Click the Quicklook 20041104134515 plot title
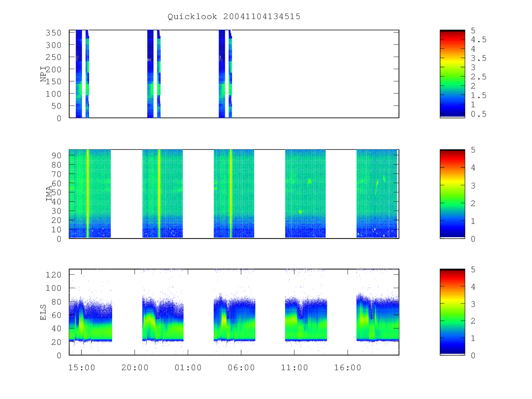 pyautogui.click(x=234, y=17)
